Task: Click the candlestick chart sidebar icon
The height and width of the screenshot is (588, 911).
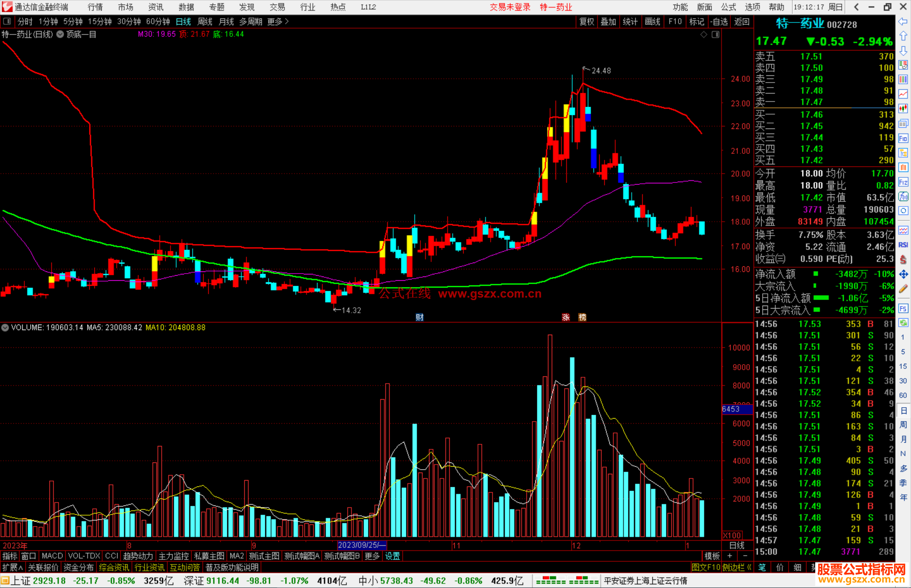Action: click(903, 108)
